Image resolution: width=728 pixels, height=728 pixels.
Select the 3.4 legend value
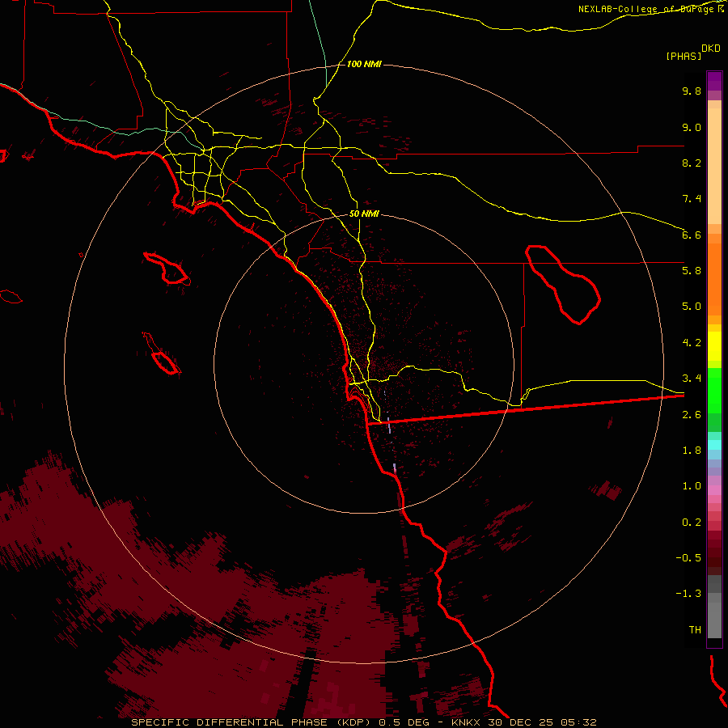[x=692, y=379]
